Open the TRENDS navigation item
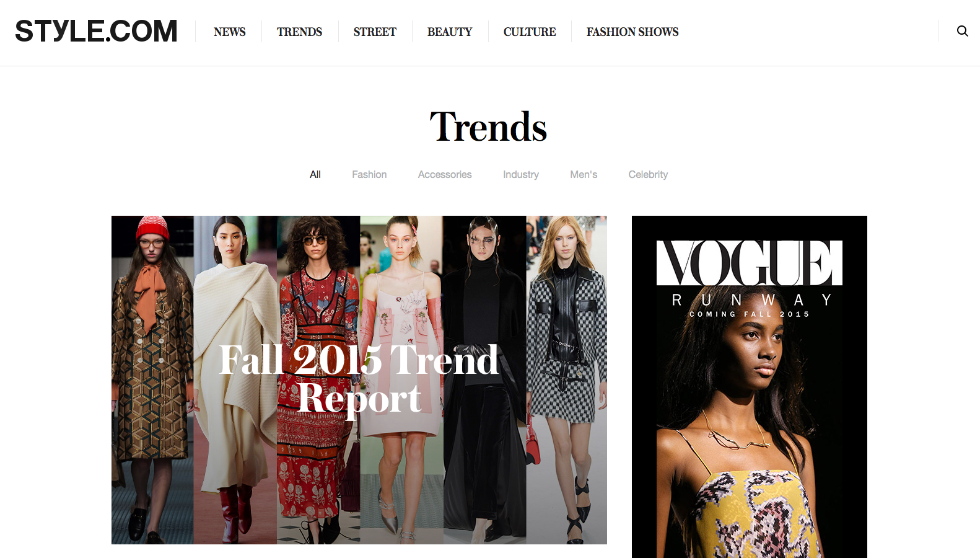Viewport: 980px width, 558px height. [299, 32]
